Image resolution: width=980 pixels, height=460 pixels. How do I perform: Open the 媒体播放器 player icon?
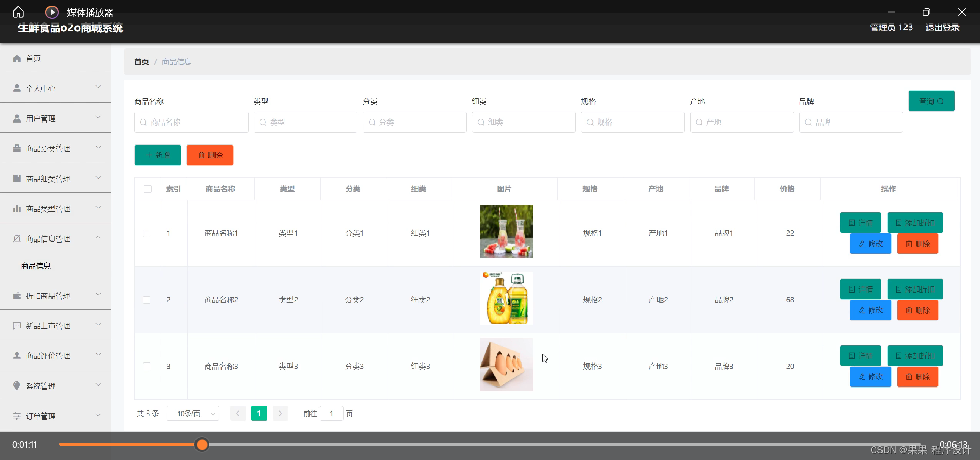click(52, 12)
